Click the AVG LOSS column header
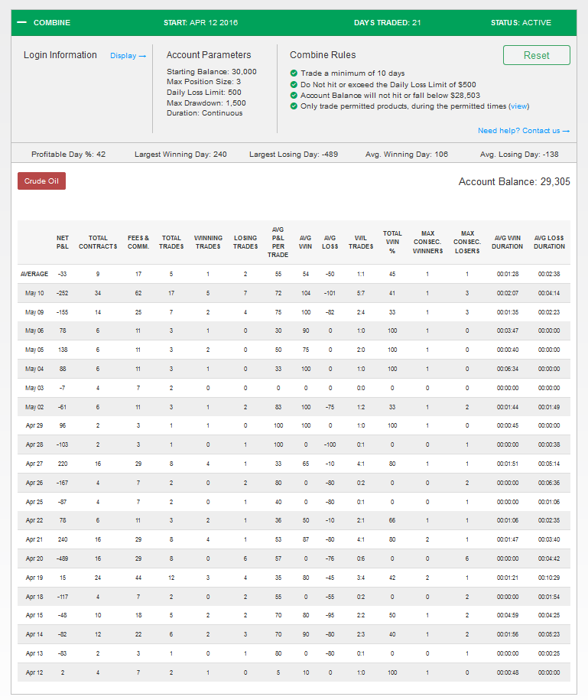Viewport: 588px width, 700px height. 330,243
